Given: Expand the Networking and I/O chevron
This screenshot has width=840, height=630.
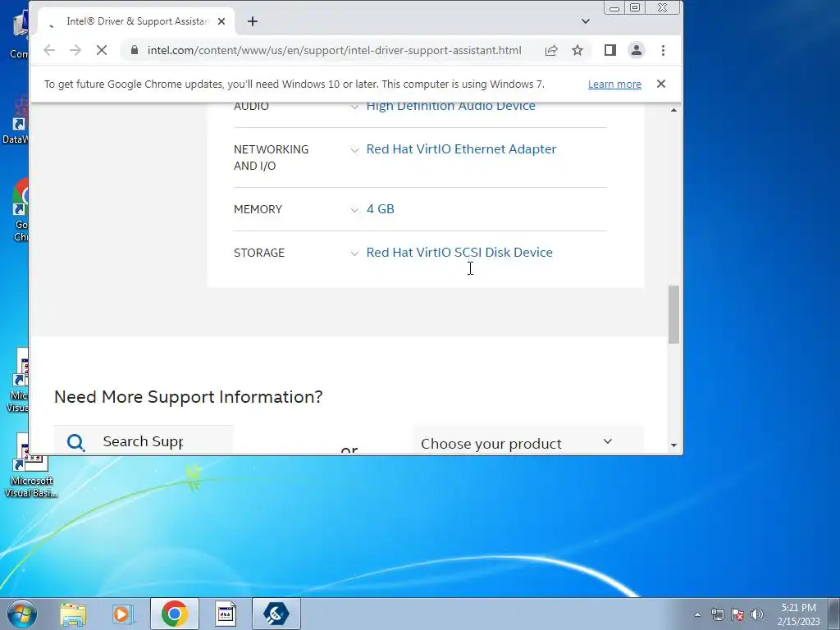Looking at the screenshot, I should click(x=354, y=150).
